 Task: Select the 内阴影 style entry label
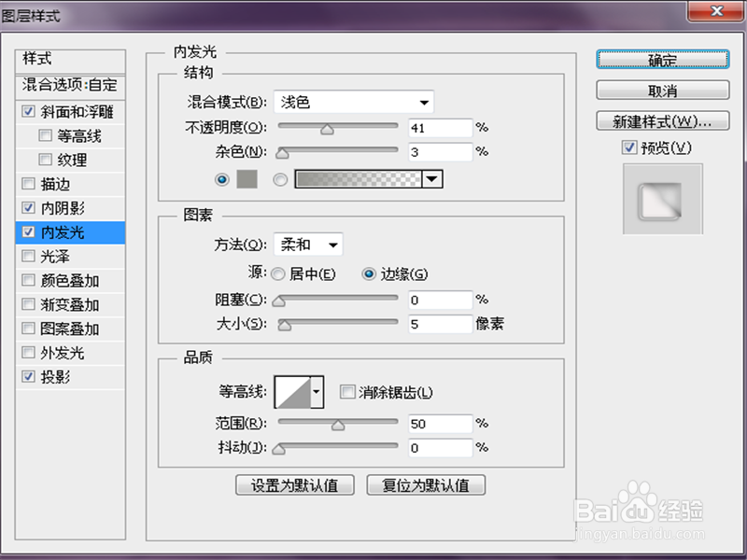(63, 207)
